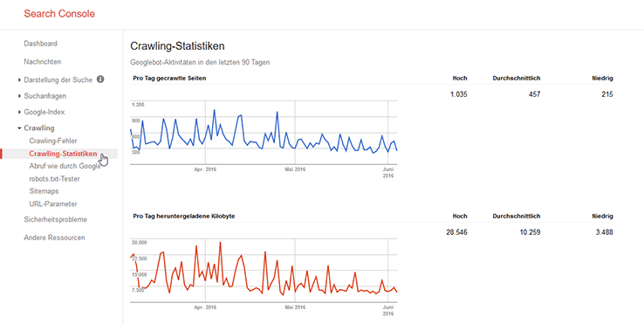Collapse the Crawling section arrow
Image resolution: width=644 pixels, height=324 pixels.
pyautogui.click(x=19, y=128)
